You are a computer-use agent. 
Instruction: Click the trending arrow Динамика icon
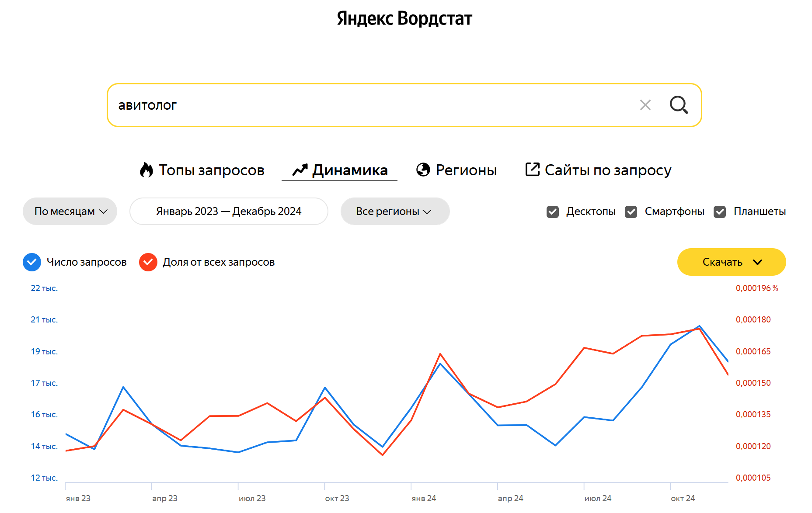click(300, 170)
